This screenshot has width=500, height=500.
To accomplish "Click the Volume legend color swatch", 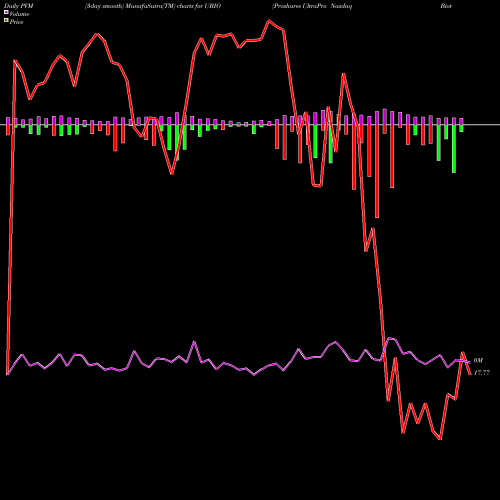I will pos(6,12).
